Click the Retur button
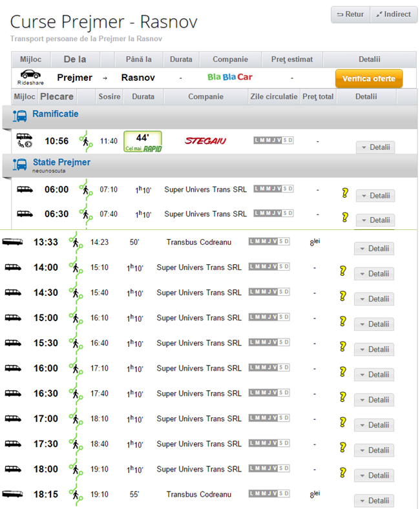Image resolution: width=420 pixels, height=509 pixels. [x=350, y=14]
